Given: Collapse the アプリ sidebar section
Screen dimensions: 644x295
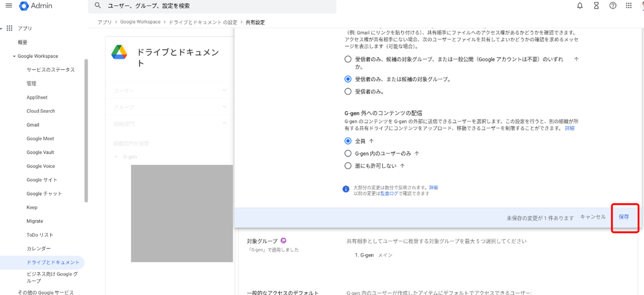Looking at the screenshot, I should [2, 28].
